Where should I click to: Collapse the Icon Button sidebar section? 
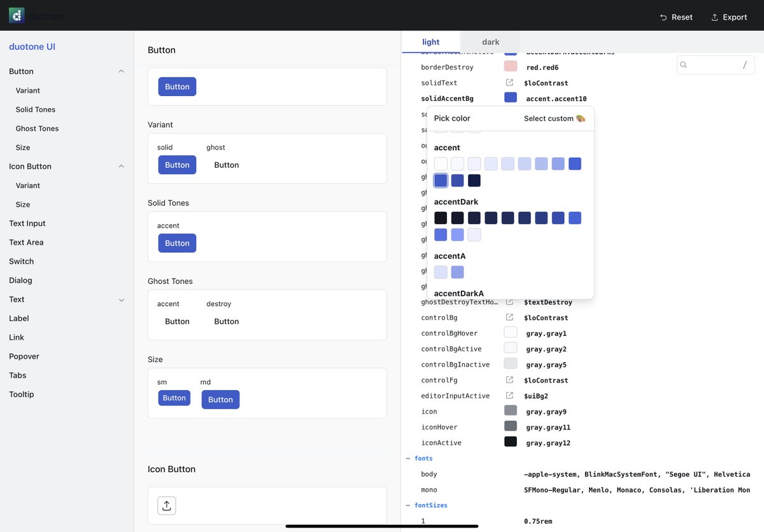[x=121, y=166]
